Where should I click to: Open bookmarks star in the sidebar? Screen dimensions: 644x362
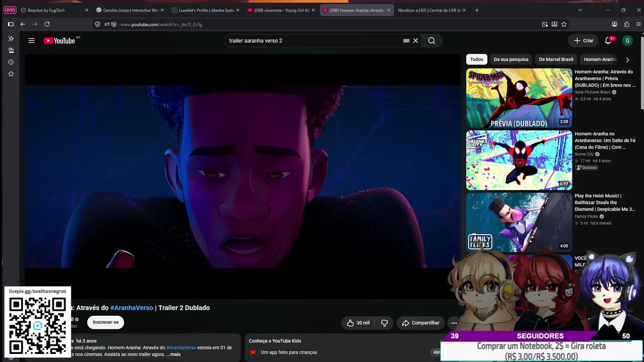[x=11, y=74]
